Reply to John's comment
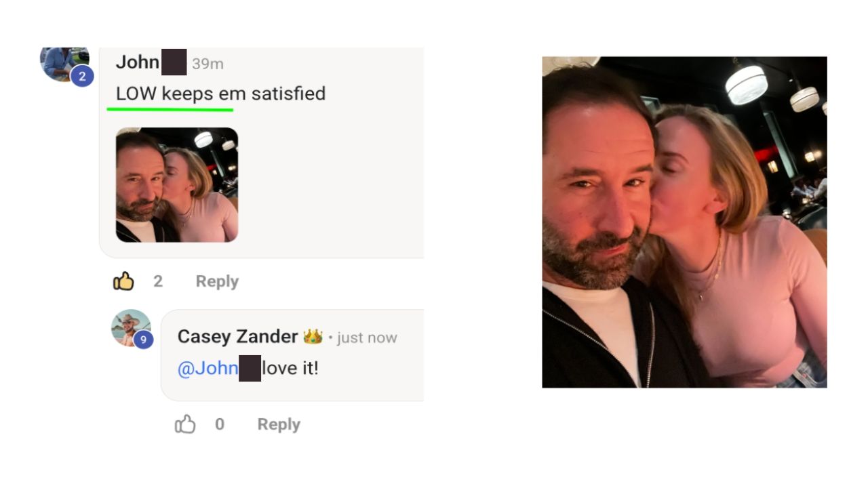Image resolution: width=868 pixels, height=488 pixels. point(217,281)
